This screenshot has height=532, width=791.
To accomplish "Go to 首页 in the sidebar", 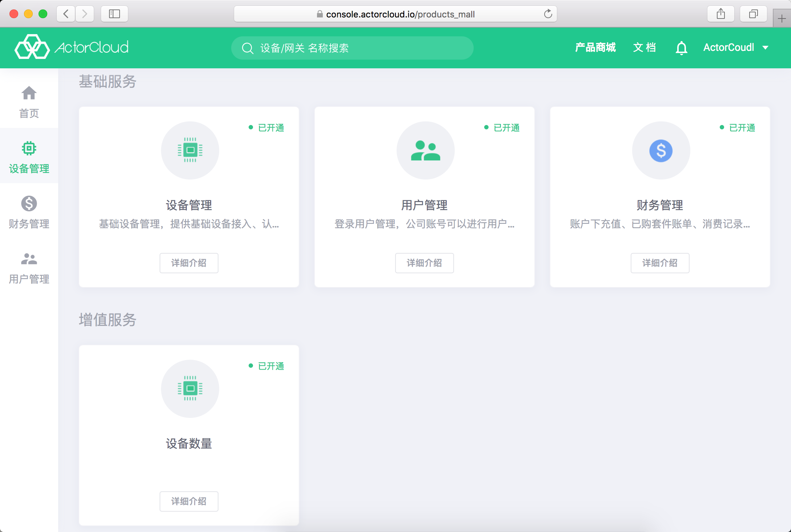I will [x=29, y=102].
